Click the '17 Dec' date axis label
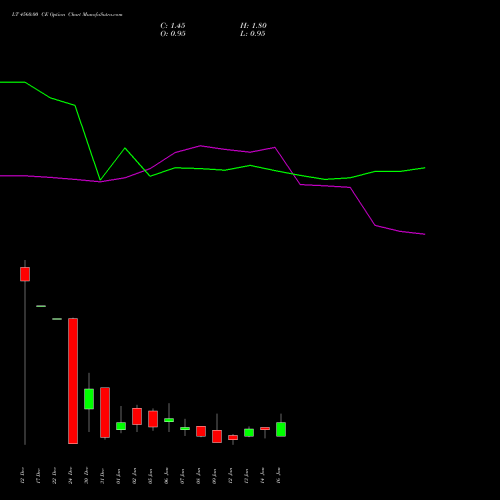This screenshot has width=500, height=500. pyautogui.click(x=38, y=476)
